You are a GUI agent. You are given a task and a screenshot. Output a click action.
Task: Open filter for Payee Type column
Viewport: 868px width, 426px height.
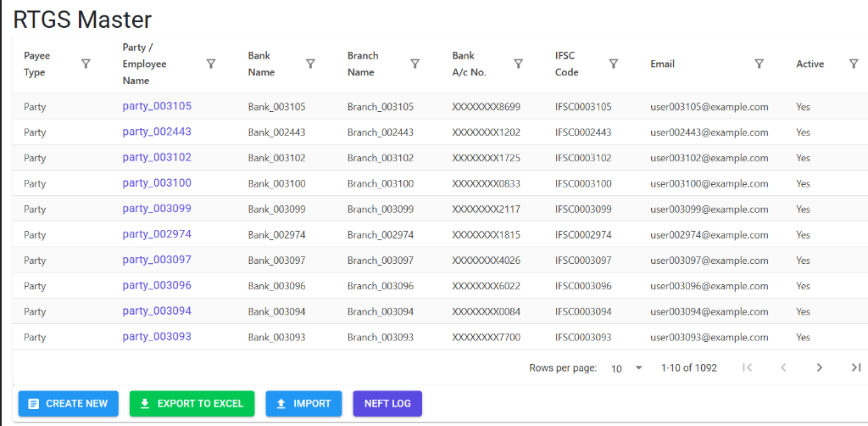click(86, 64)
